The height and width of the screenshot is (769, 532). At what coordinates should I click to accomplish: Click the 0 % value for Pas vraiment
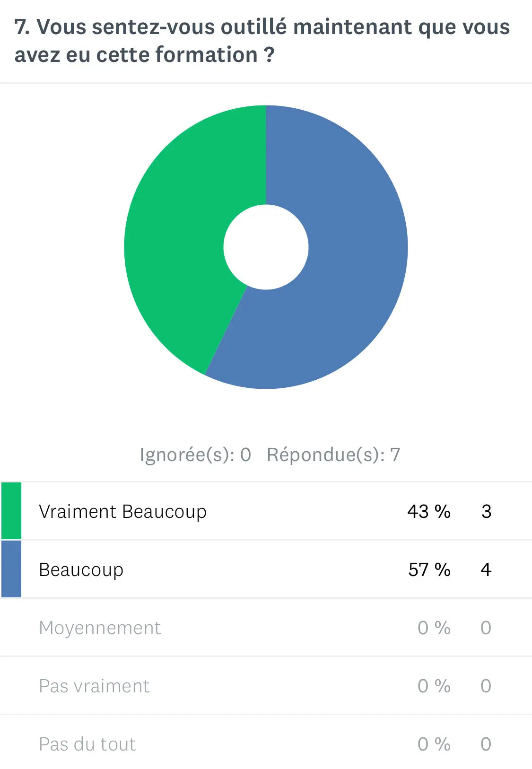434,686
